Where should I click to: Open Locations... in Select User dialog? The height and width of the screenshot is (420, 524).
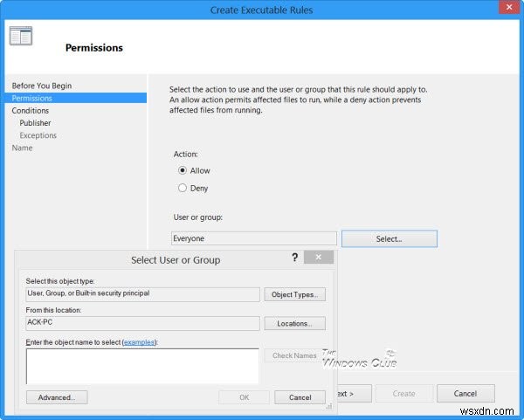(x=295, y=323)
